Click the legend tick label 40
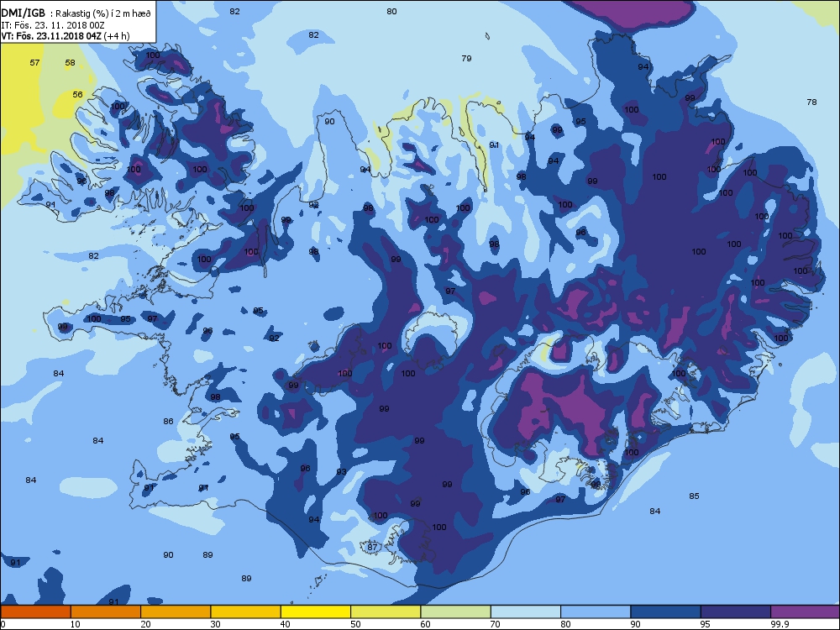This screenshot has height=630, width=840. point(286,624)
